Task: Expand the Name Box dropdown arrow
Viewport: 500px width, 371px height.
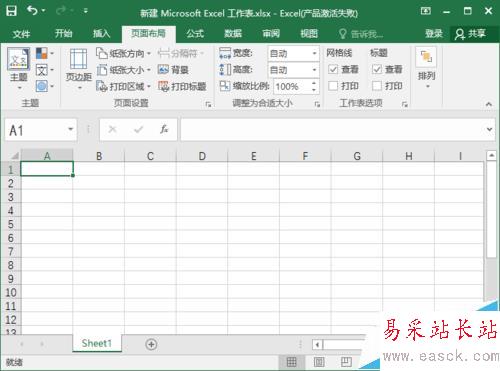Action: 70,129
